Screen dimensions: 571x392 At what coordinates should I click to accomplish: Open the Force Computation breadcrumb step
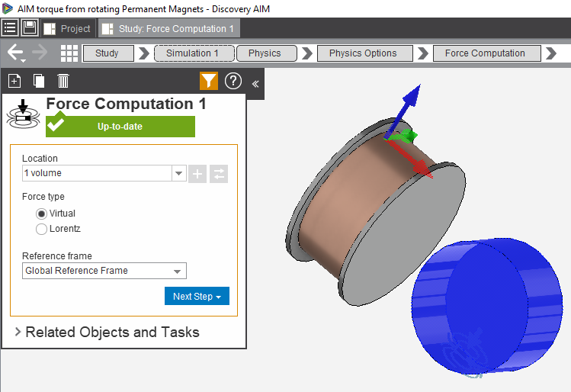click(x=487, y=53)
